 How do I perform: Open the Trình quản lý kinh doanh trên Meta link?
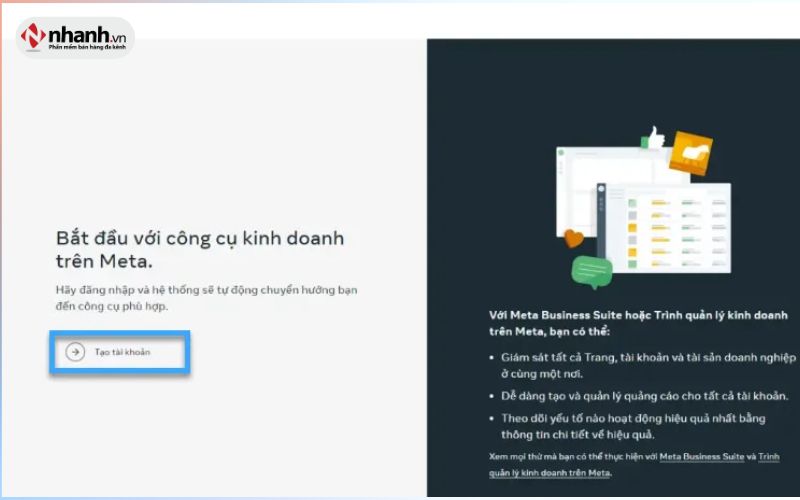[x=634, y=465]
